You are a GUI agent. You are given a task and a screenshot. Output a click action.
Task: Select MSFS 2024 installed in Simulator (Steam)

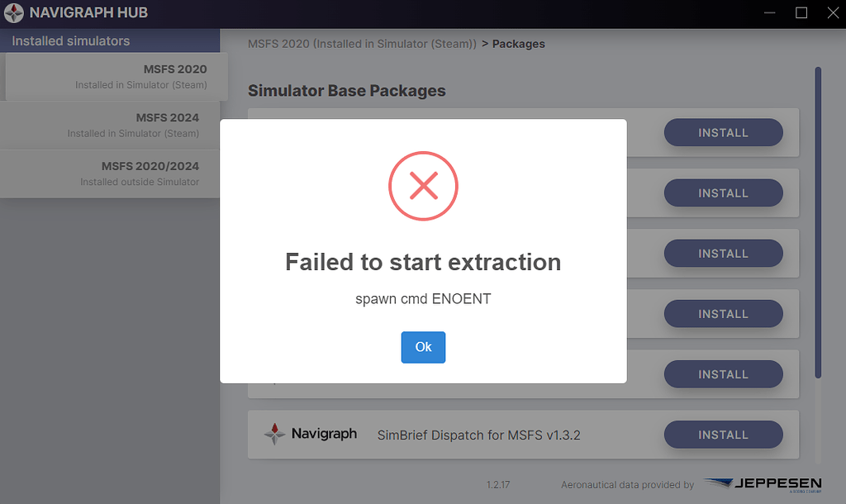(x=110, y=125)
